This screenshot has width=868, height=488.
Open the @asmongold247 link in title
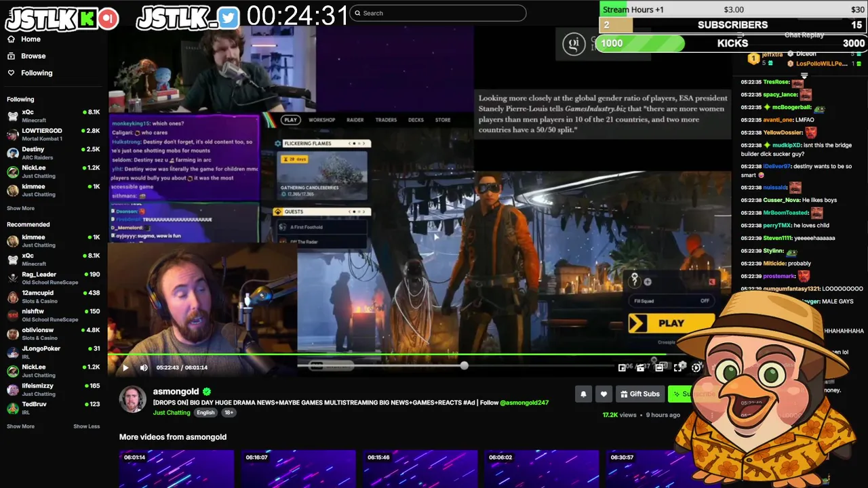pos(524,403)
